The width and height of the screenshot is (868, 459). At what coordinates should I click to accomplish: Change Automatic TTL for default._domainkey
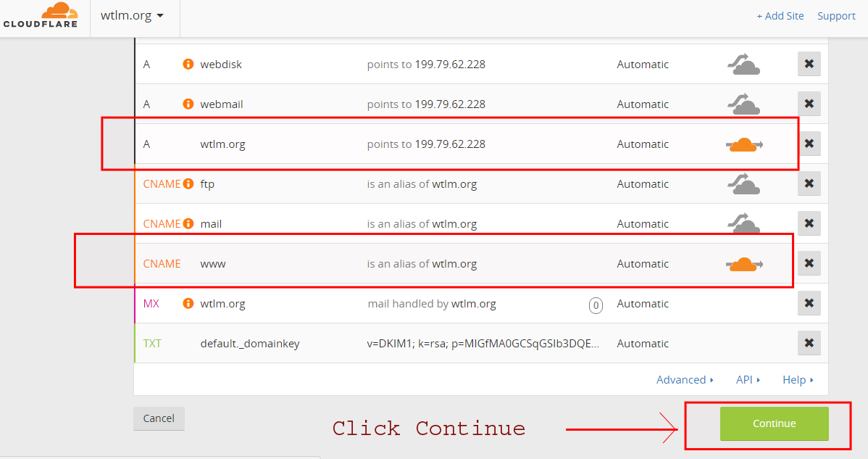point(643,343)
